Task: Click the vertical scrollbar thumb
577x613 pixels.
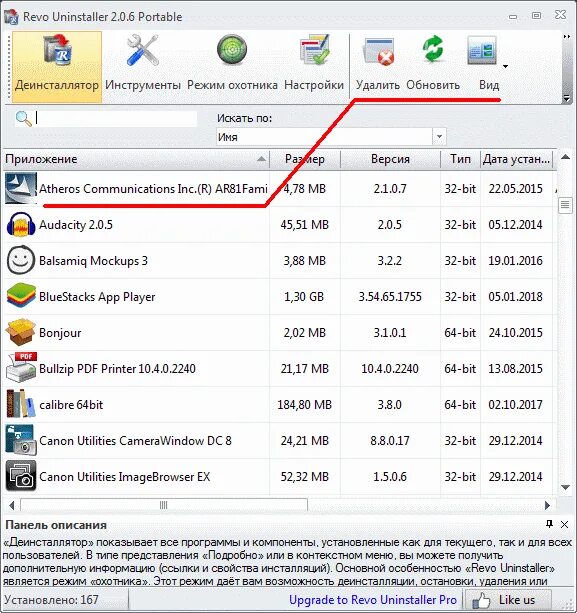Action: 565,205
